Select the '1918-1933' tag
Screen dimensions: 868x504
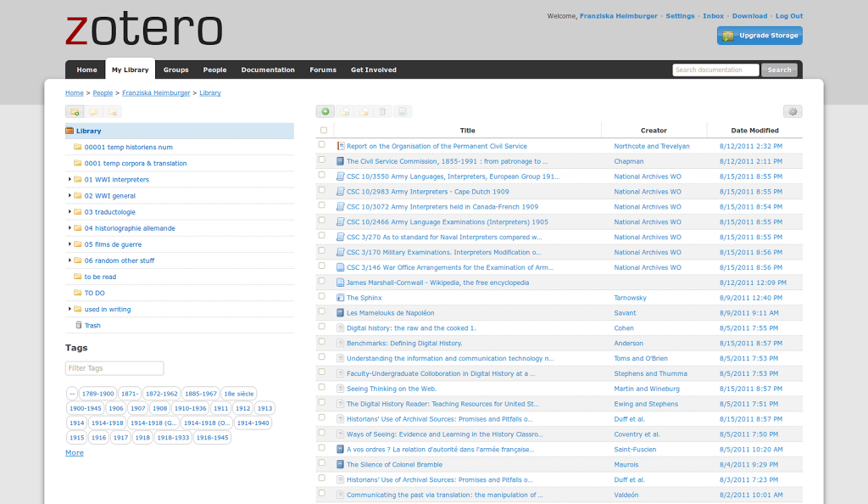point(173,438)
